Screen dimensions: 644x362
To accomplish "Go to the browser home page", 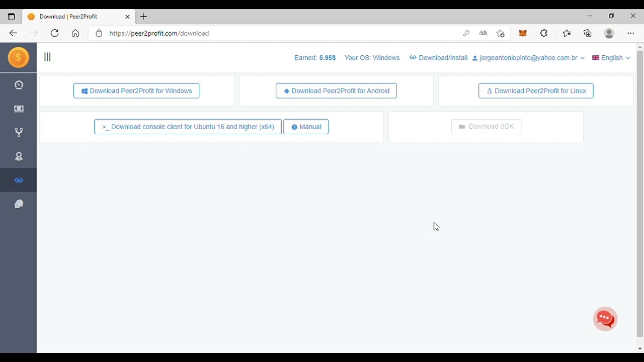I will coord(75,33).
